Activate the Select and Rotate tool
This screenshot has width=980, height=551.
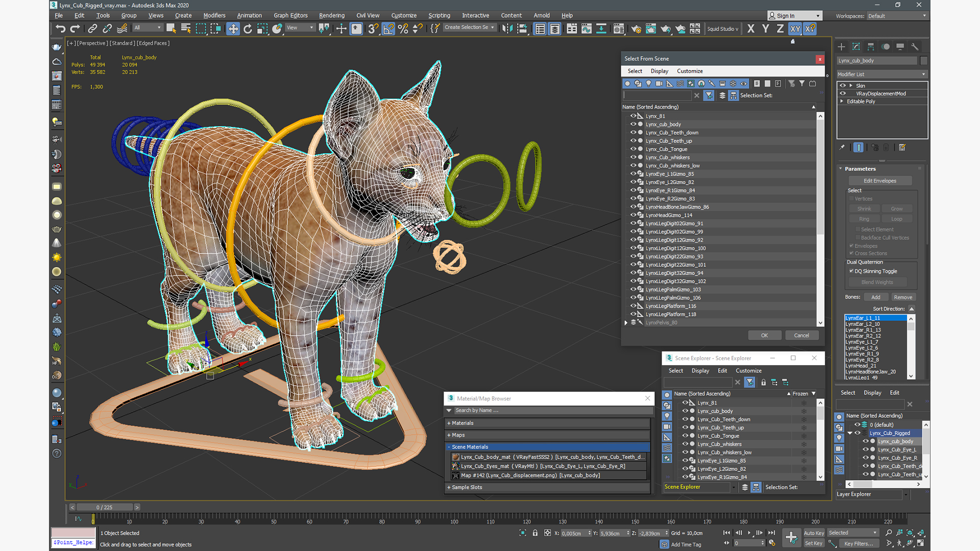click(248, 29)
